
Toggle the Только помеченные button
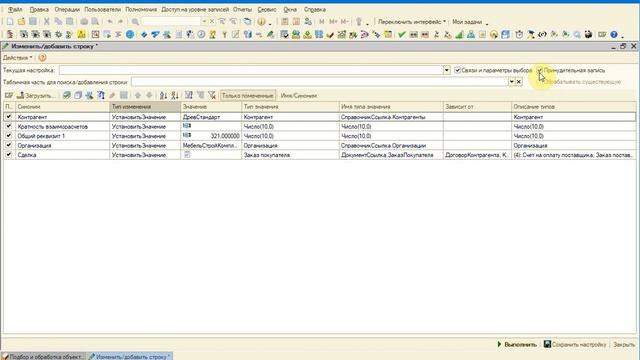(247, 96)
